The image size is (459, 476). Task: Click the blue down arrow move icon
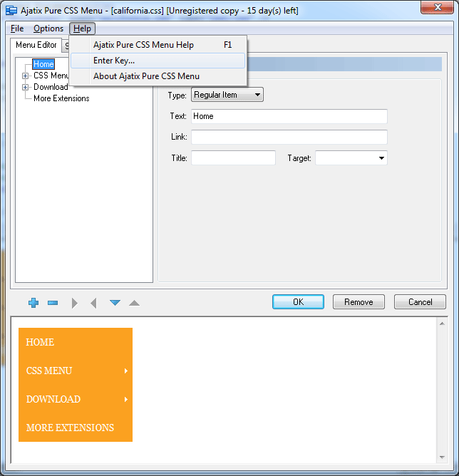tap(115, 303)
